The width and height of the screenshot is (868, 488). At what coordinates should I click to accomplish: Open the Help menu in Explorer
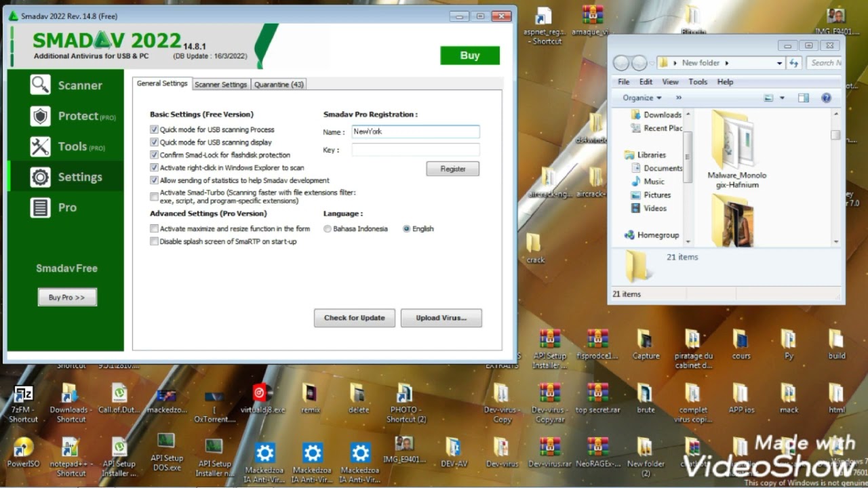click(x=725, y=81)
